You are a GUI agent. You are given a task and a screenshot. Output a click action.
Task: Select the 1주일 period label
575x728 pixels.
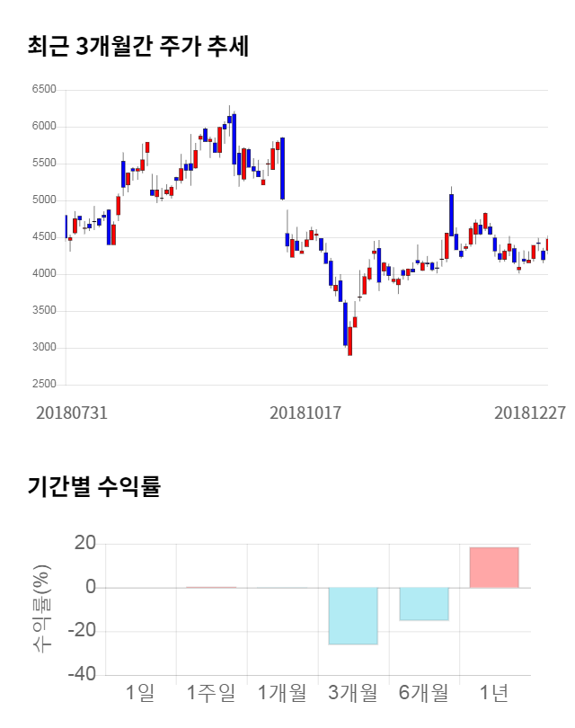(x=211, y=693)
